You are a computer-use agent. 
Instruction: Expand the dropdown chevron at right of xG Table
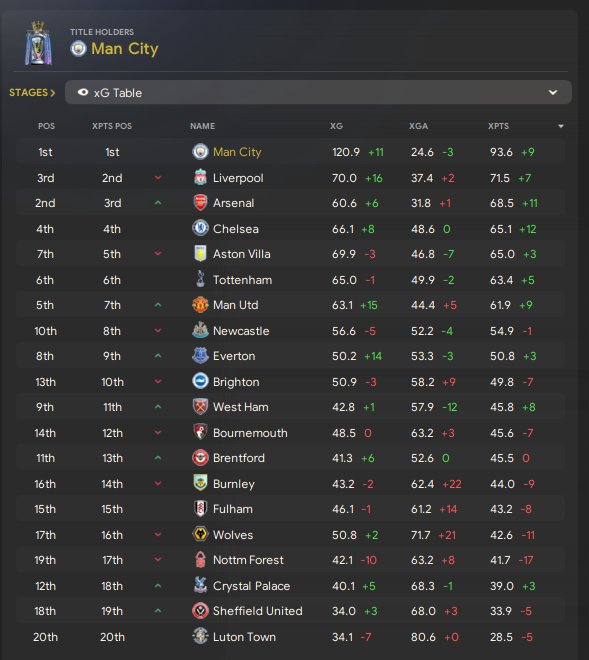click(553, 93)
